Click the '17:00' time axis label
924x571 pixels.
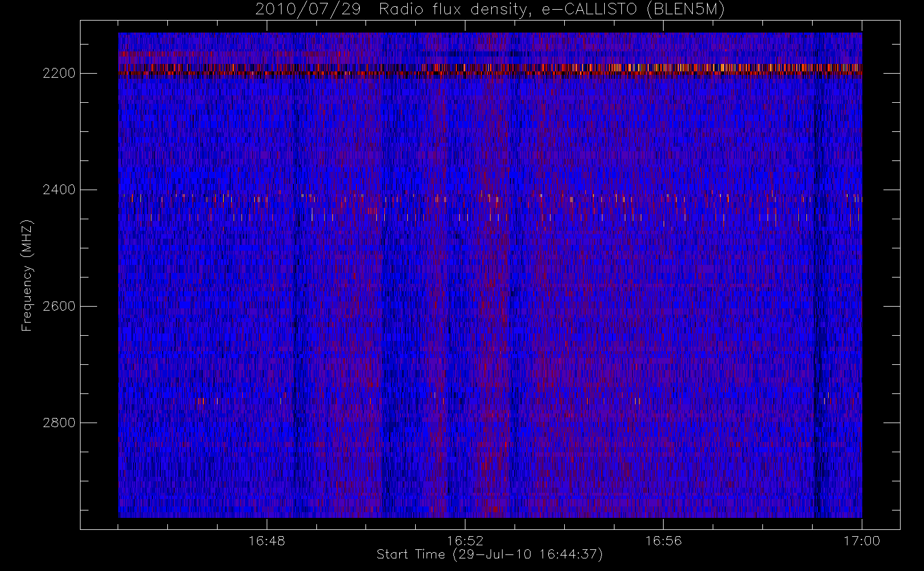[861, 541]
